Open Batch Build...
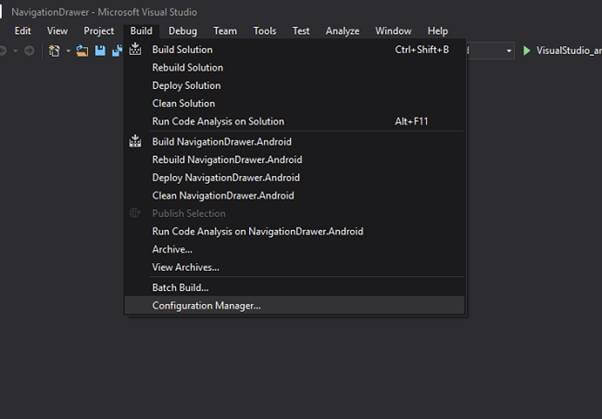This screenshot has width=602, height=419. [x=294, y=288]
